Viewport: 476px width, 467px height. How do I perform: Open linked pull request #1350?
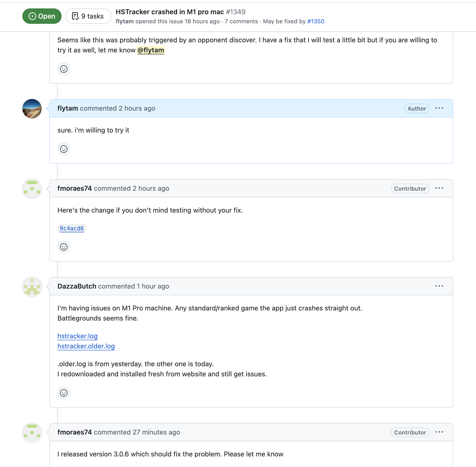click(x=316, y=21)
